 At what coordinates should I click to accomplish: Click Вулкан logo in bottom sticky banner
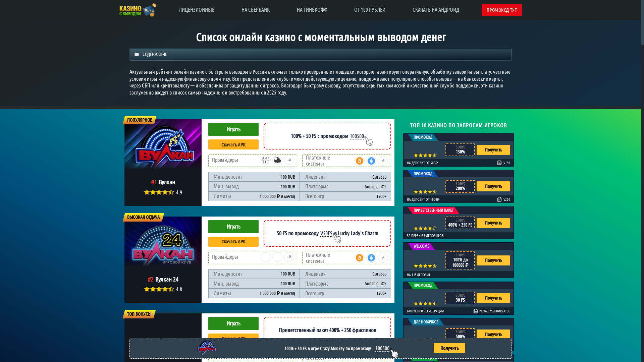[207, 348]
